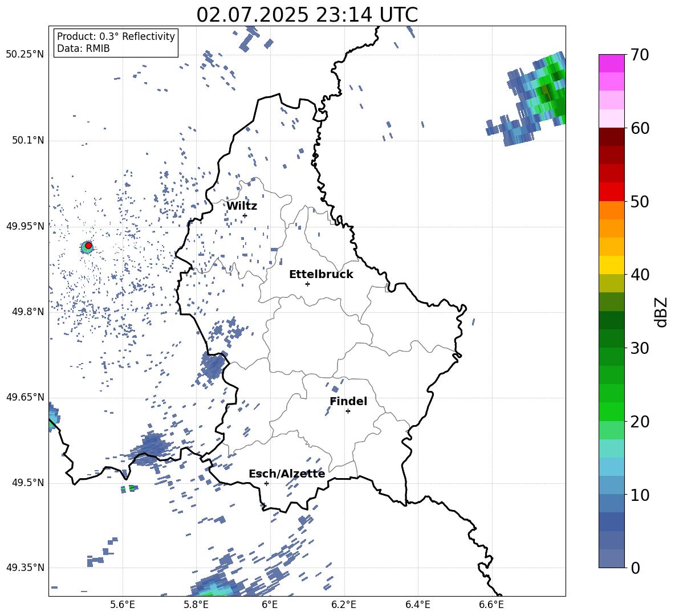
Task: Click the Esch/Alzette city label
Action: tap(287, 474)
